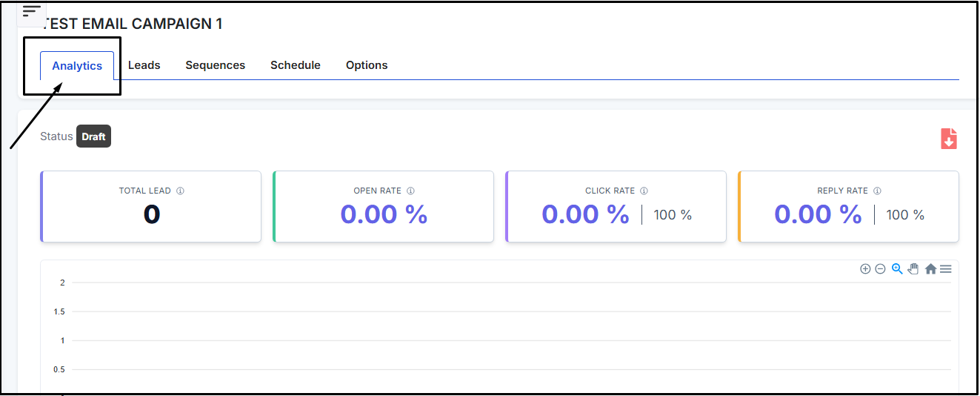The image size is (980, 396).
Task: Download the campaign report file icon
Action: tap(949, 139)
